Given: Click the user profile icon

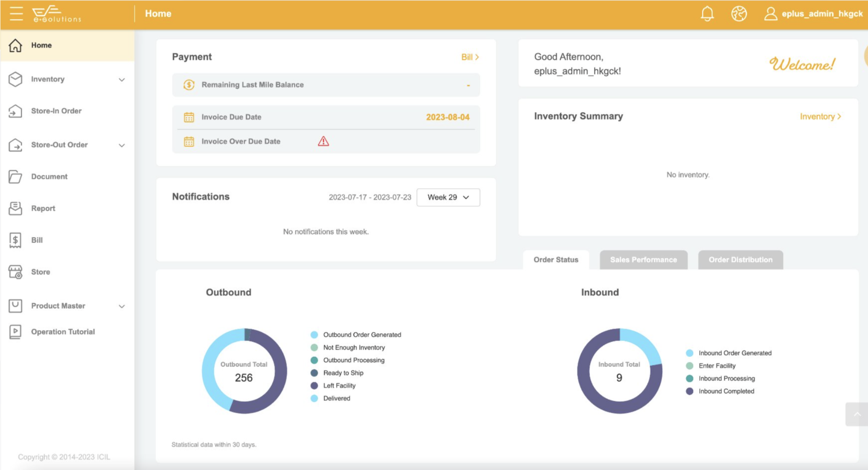Looking at the screenshot, I should pyautogui.click(x=770, y=14).
